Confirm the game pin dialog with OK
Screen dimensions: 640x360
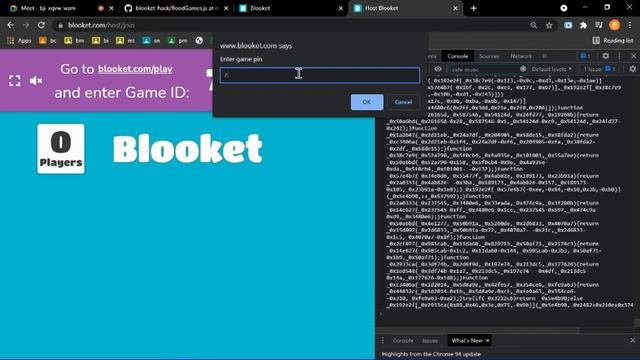(367, 102)
